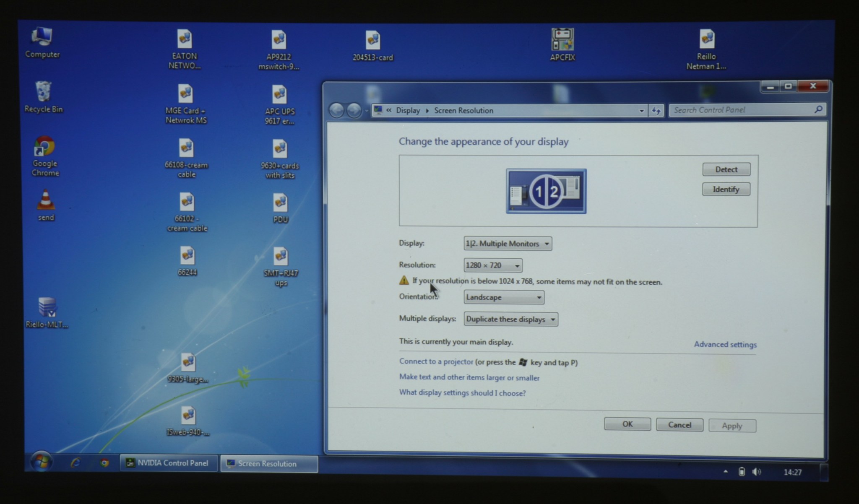859x504 pixels.
Task: Select the 9630+cards with slits shortcut
Action: point(280,159)
